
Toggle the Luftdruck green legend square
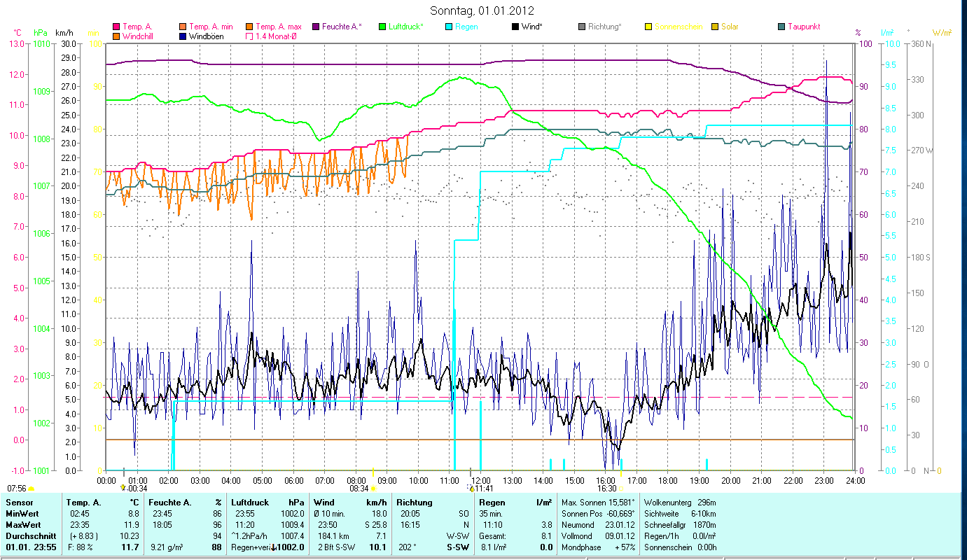coord(383,27)
